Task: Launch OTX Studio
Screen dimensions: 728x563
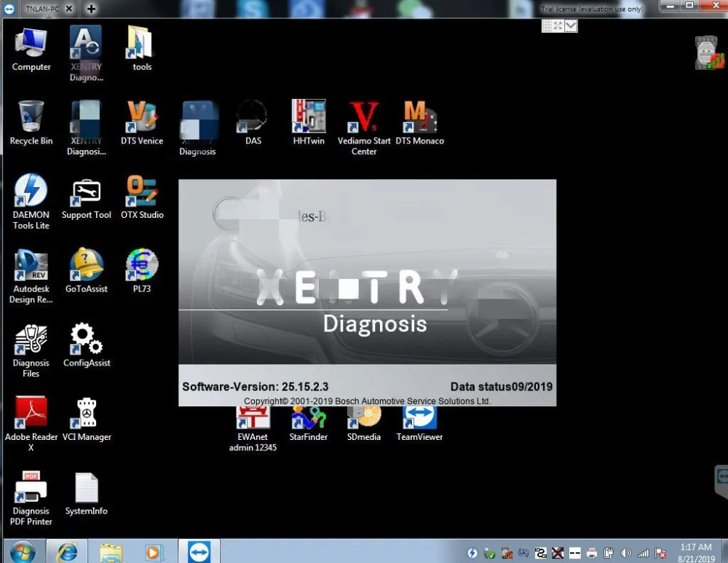Action: point(142,197)
